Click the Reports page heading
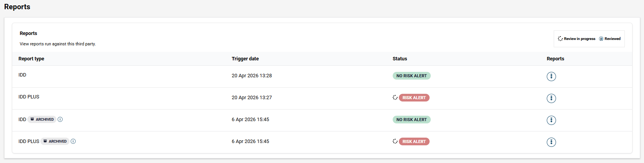The width and height of the screenshot is (644, 163). point(17,7)
